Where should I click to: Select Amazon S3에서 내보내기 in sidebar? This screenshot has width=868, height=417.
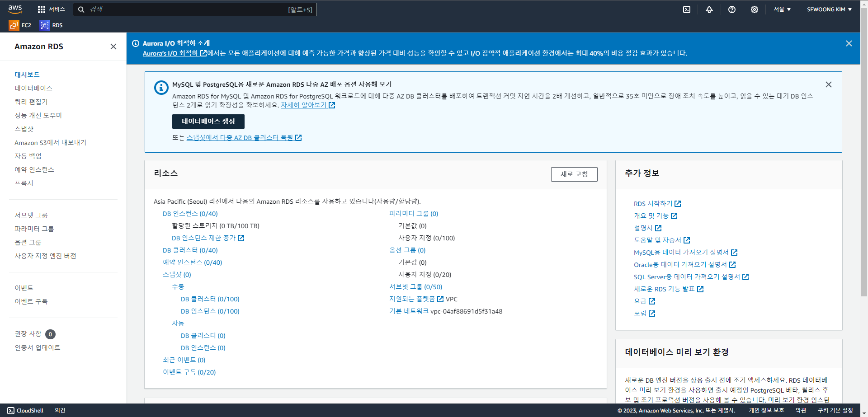tap(50, 142)
